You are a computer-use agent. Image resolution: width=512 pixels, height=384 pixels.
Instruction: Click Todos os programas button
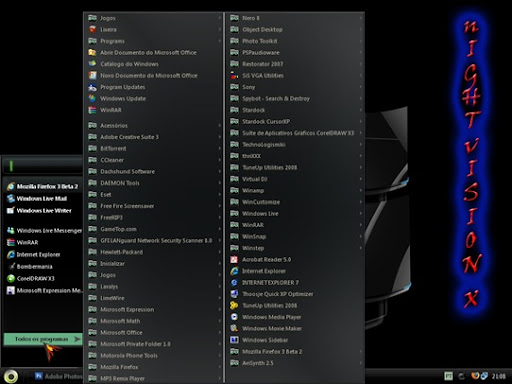pyautogui.click(x=43, y=339)
